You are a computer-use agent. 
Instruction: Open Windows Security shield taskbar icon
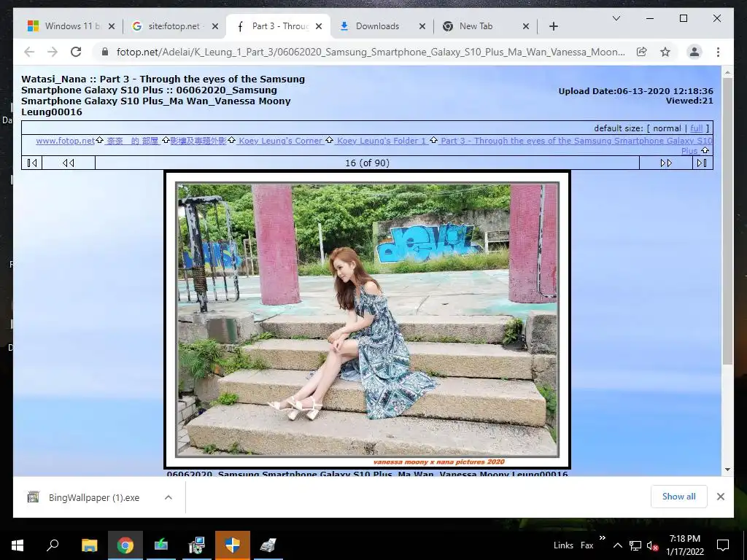point(233,545)
